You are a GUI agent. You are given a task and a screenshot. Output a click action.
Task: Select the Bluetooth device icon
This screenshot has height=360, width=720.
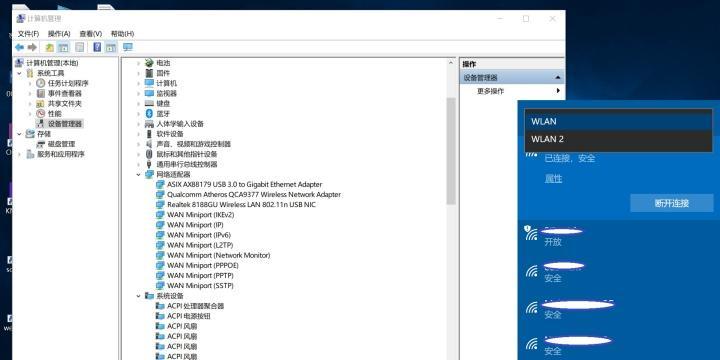149,113
